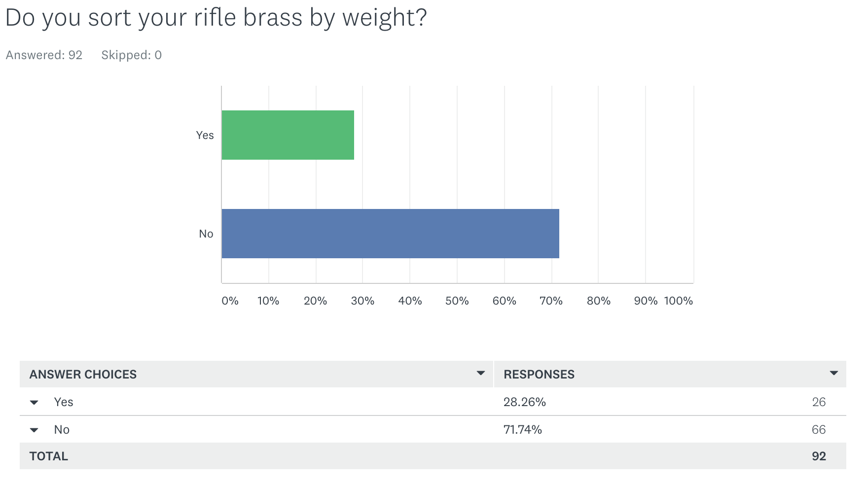The height and width of the screenshot is (482, 868).
Task: Click the 100% tick on chart axis
Action: [679, 301]
